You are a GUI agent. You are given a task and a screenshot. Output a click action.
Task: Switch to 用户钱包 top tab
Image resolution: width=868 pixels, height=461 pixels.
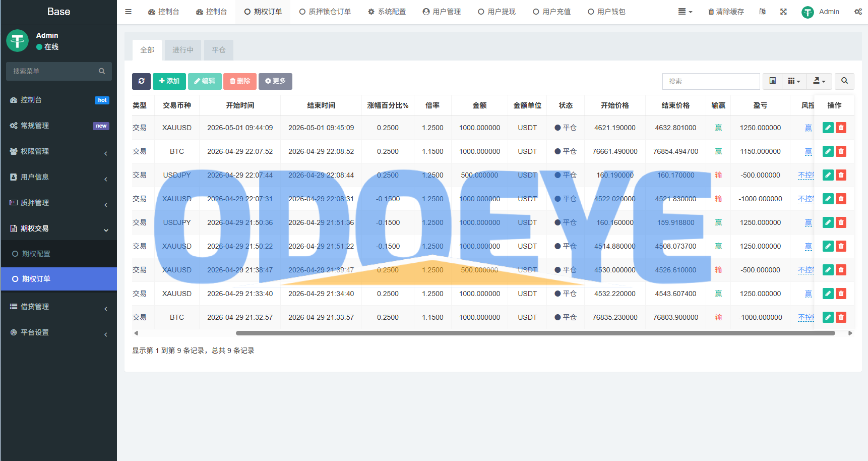607,12
